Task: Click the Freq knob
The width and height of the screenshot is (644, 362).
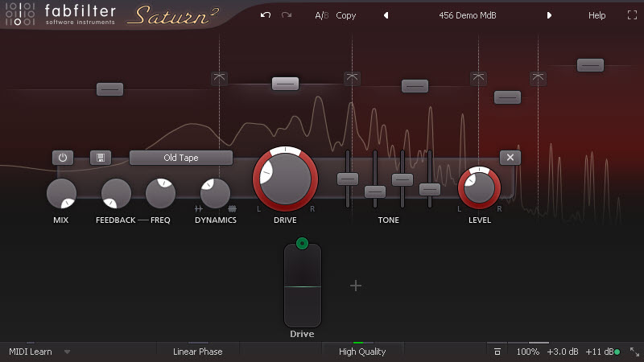Action: (x=160, y=193)
